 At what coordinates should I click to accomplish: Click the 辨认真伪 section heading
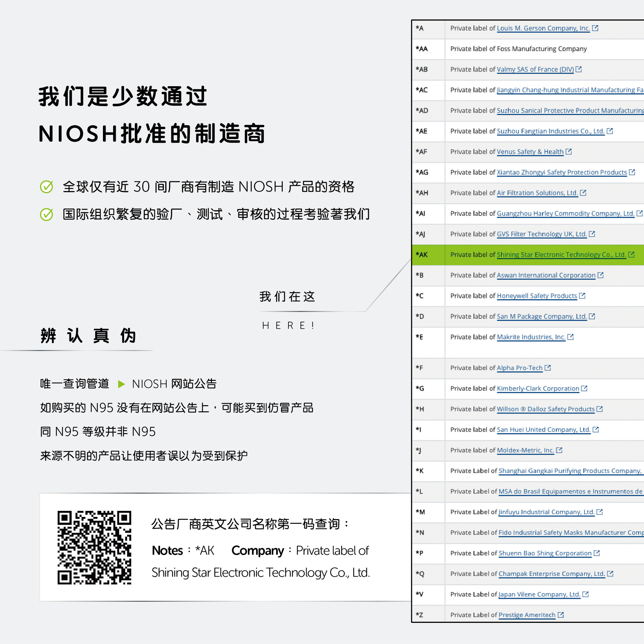(88, 336)
